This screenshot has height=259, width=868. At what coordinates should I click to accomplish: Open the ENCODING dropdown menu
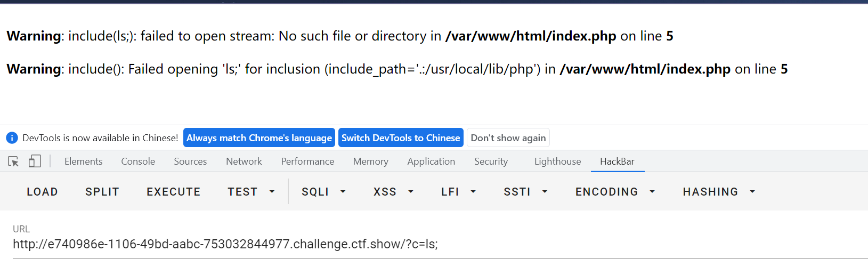(x=615, y=192)
